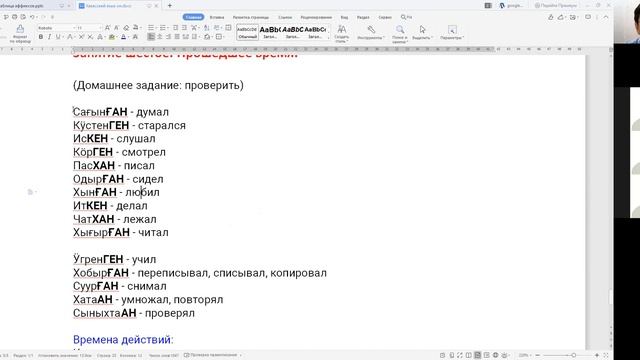Select justify alignment
This screenshot has width=640, height=360.
(177, 37)
